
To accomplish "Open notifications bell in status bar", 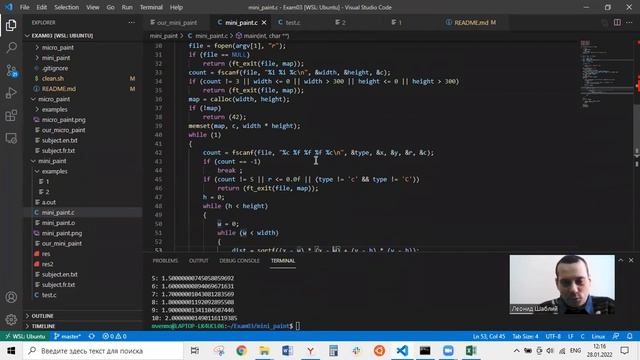I will tap(630, 336).
